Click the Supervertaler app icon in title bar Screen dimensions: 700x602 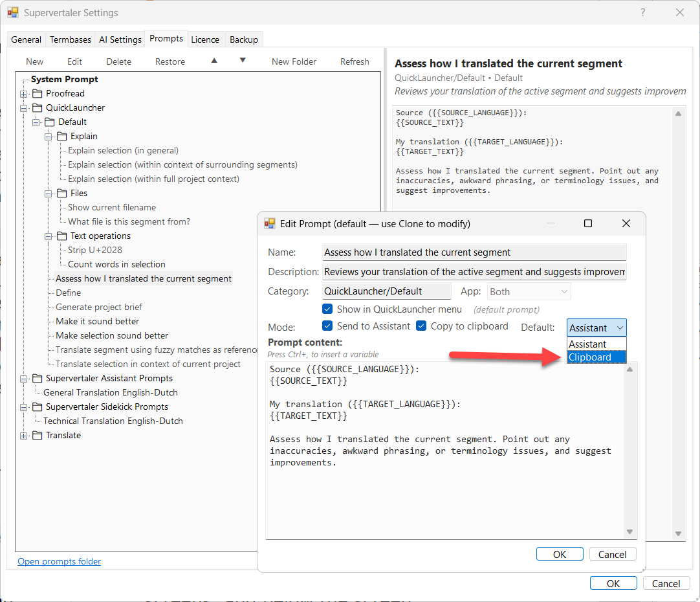12,12
